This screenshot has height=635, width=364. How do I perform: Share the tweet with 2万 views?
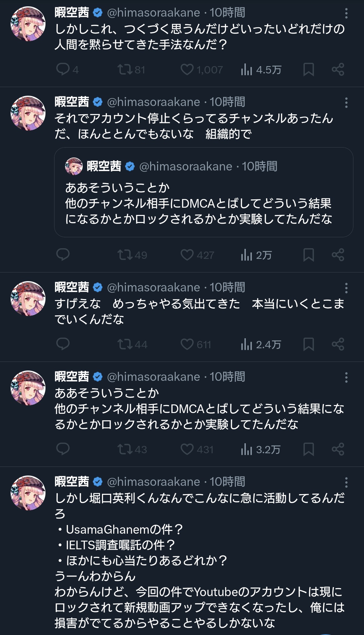338,255
